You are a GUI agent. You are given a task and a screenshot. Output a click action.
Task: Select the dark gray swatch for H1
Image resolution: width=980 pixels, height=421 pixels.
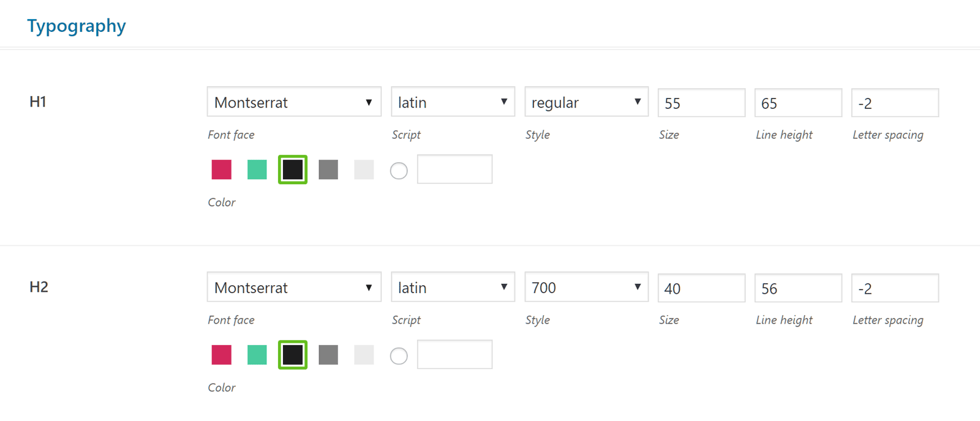point(328,170)
